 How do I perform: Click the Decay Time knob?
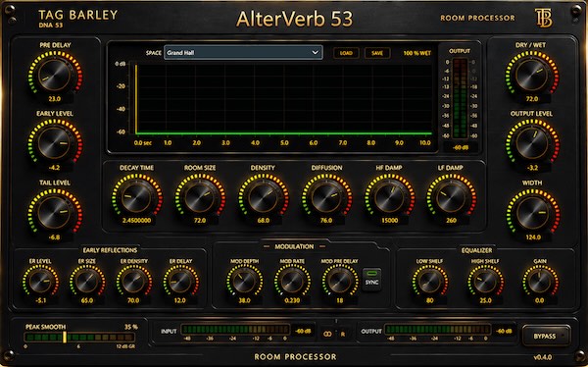(136, 197)
